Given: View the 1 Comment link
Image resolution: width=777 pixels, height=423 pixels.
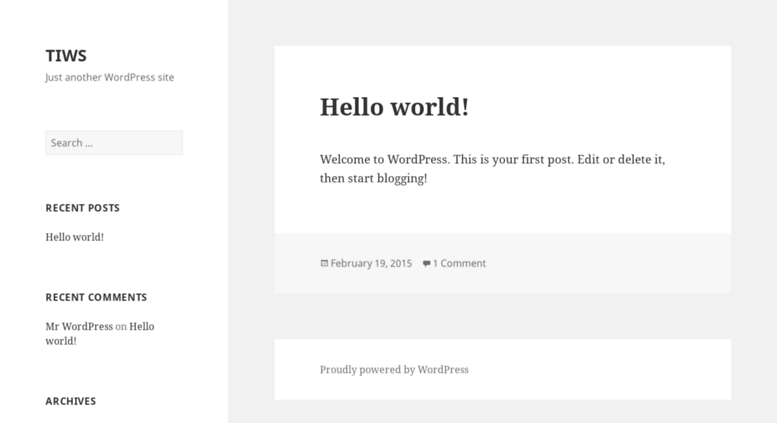Looking at the screenshot, I should (x=459, y=263).
